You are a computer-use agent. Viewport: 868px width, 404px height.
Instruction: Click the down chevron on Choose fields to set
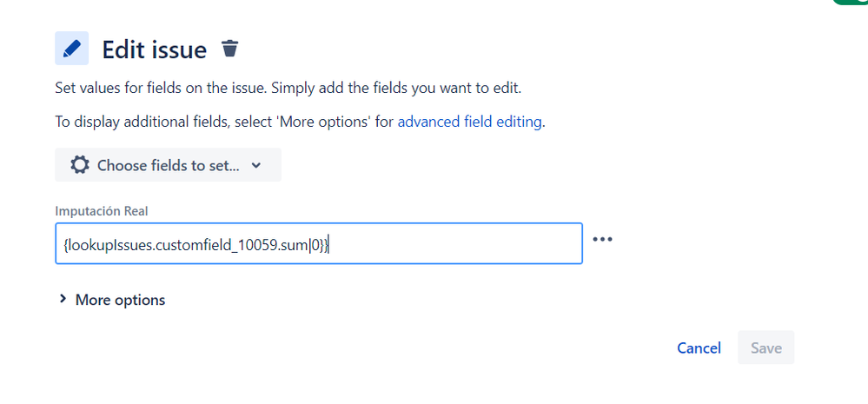255,165
